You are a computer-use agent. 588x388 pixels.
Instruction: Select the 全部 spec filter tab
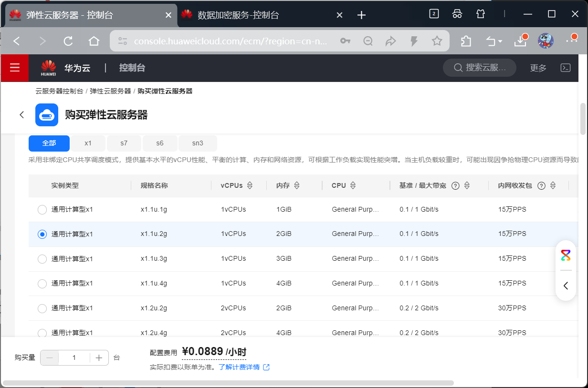[49, 143]
